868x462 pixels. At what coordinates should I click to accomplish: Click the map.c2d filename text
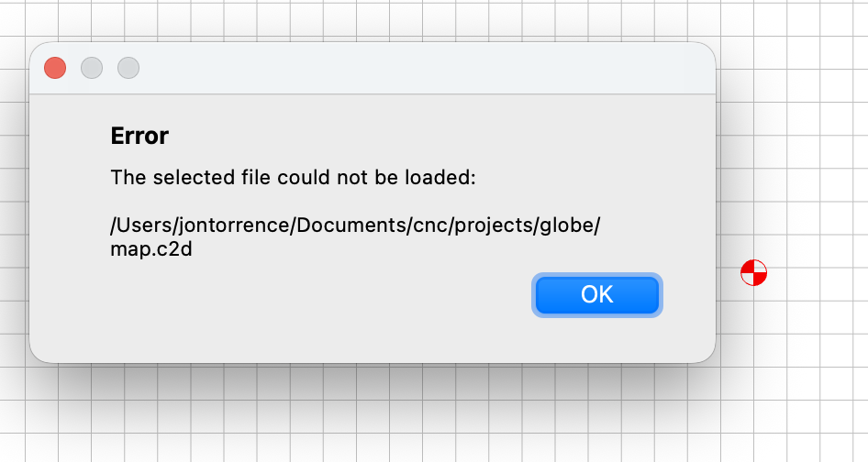click(x=151, y=249)
